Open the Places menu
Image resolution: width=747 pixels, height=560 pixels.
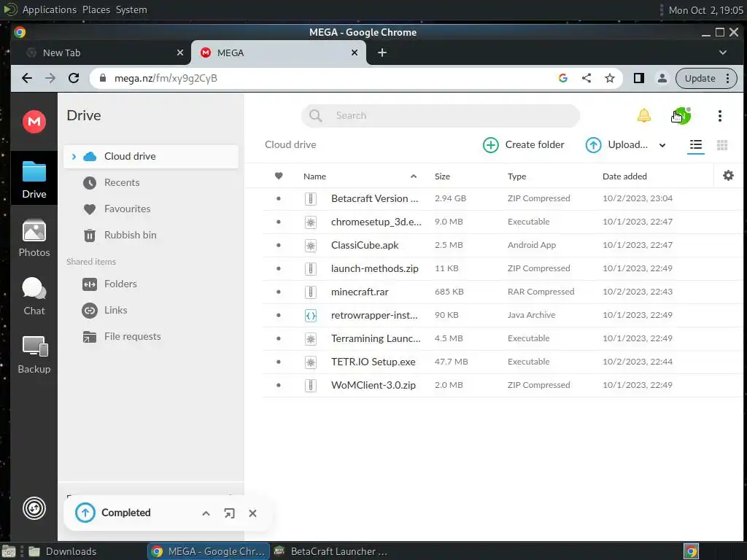click(x=96, y=10)
